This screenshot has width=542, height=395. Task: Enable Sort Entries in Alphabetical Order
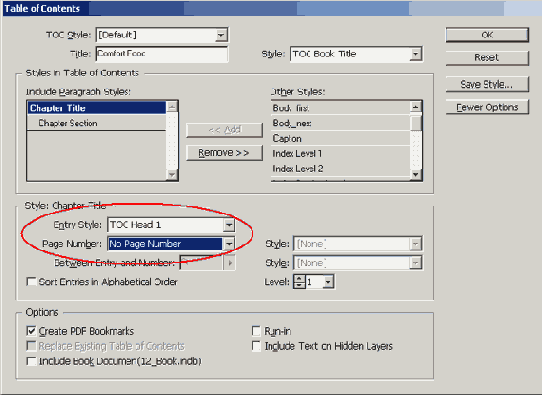click(31, 282)
